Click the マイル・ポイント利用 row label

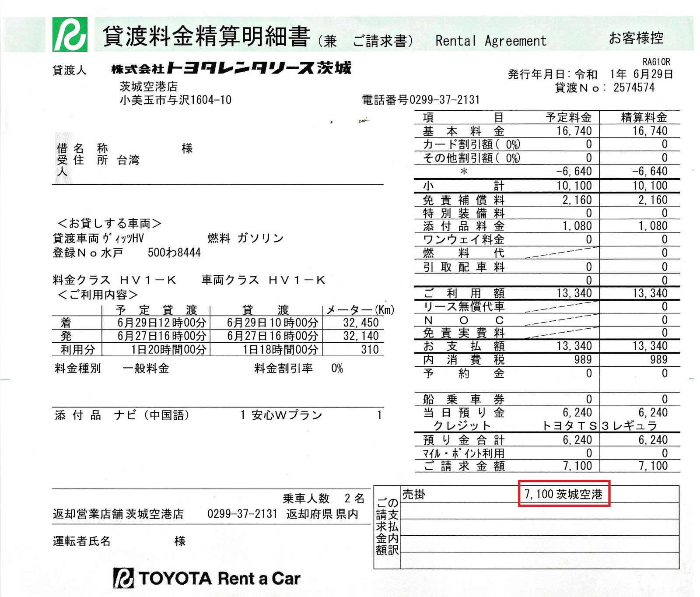[x=463, y=453]
